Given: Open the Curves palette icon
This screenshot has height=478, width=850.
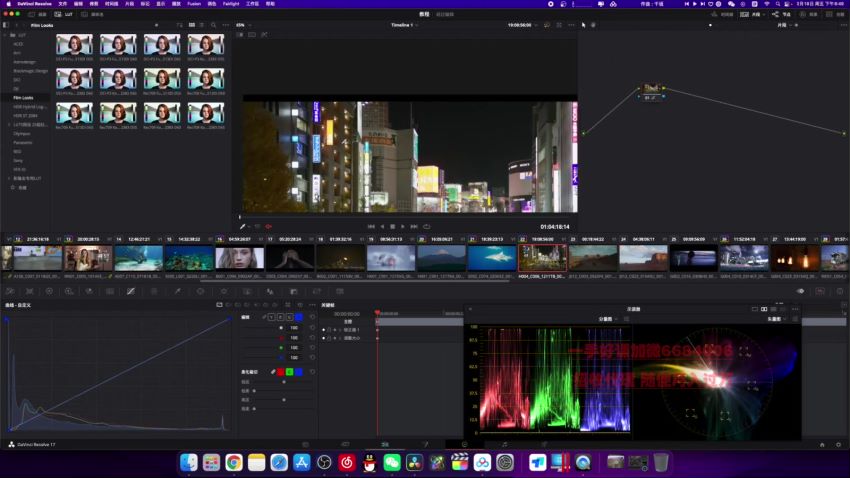Looking at the screenshot, I should [x=131, y=292].
